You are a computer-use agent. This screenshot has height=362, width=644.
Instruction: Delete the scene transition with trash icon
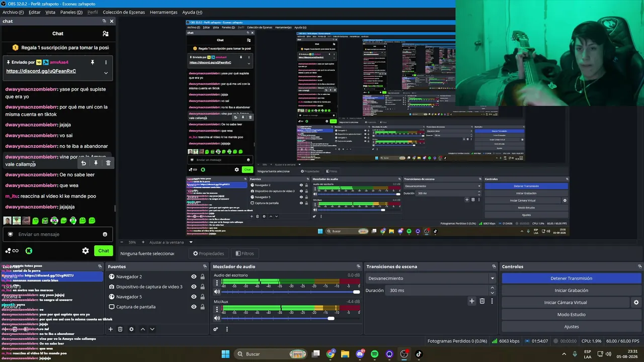pyautogui.click(x=482, y=301)
